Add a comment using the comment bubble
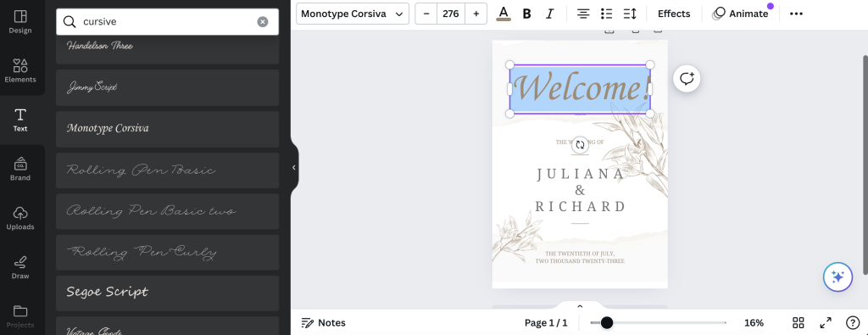Image resolution: width=868 pixels, height=335 pixels. 687,79
